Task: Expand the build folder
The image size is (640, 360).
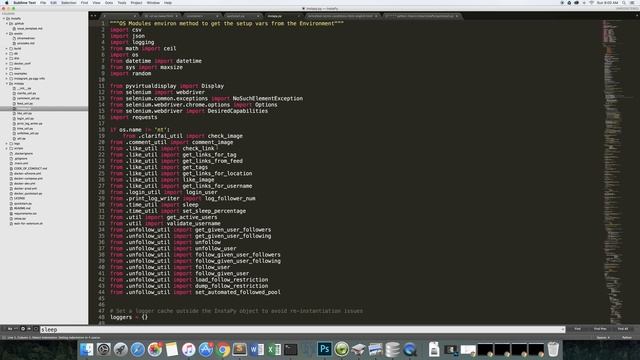Action: tap(7, 48)
